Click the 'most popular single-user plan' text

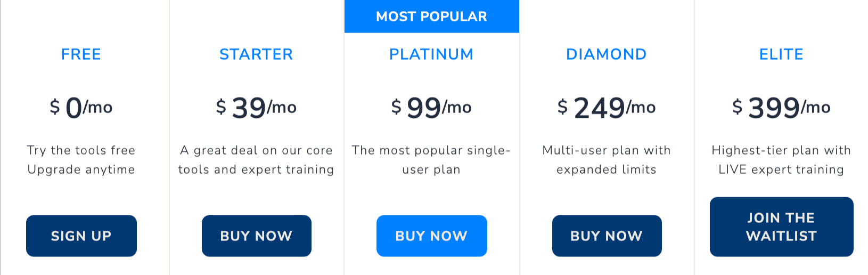click(x=431, y=160)
